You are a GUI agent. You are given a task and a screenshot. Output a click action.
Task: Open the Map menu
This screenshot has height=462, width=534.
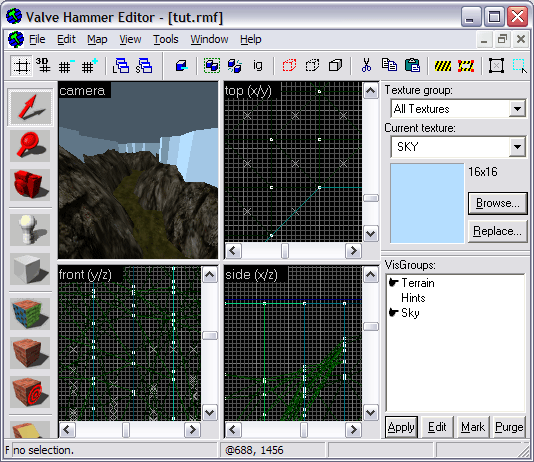pos(97,39)
